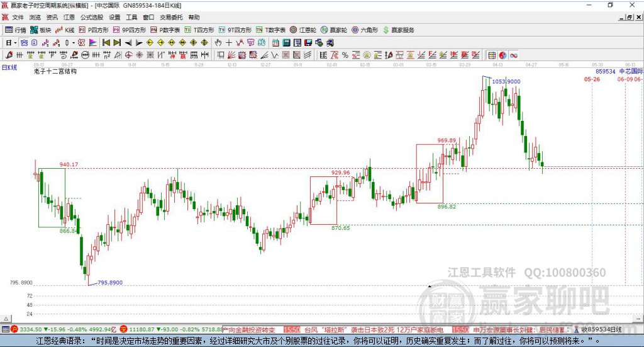Open the P数字表 tool
This screenshot has width=644, height=347.
click(165, 30)
